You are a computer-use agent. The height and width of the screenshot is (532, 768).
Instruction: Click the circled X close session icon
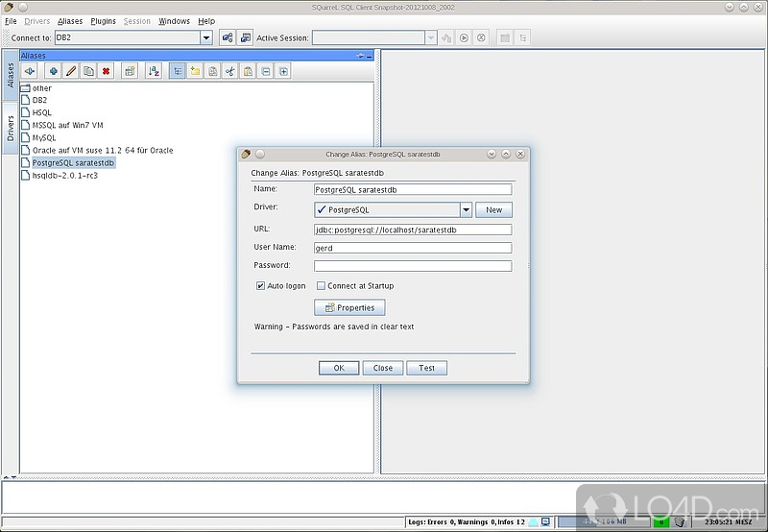click(x=482, y=37)
